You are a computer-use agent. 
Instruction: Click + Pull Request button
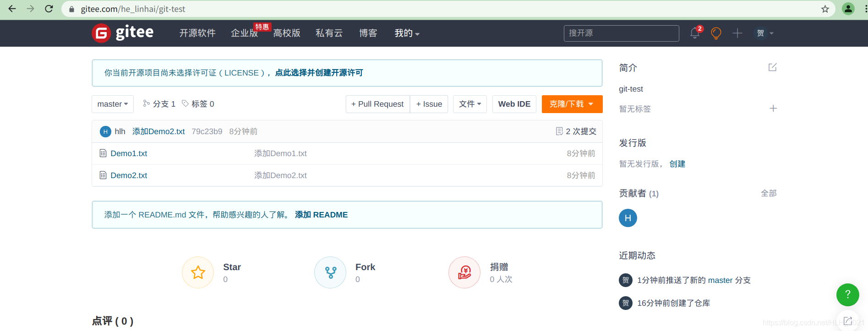[x=377, y=104]
